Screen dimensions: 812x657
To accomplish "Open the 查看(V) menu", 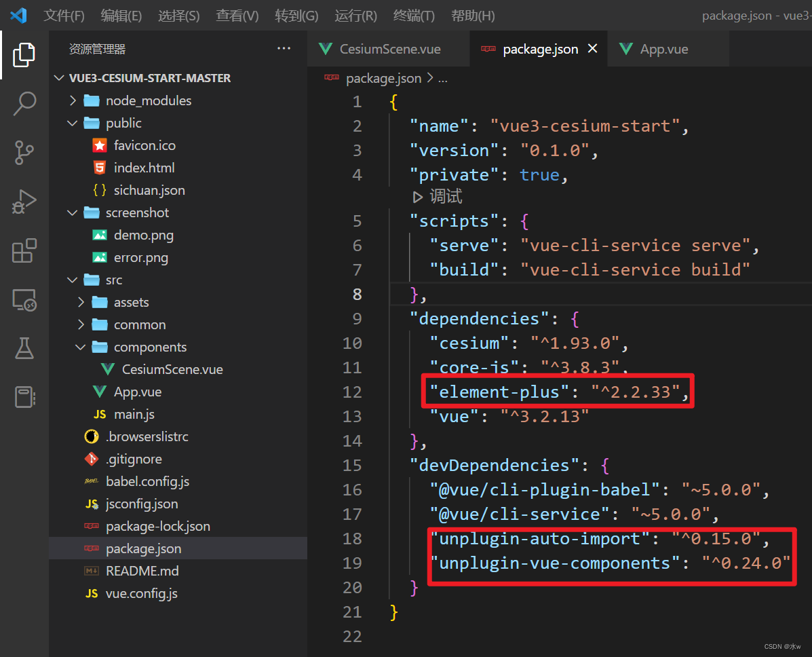I will tap(237, 16).
